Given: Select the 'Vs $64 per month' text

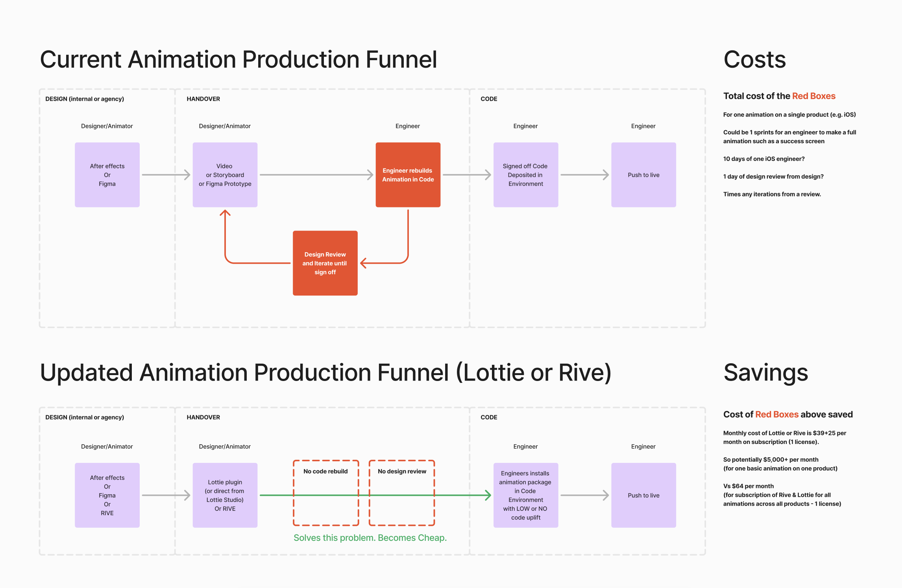Looking at the screenshot, I should tap(748, 486).
